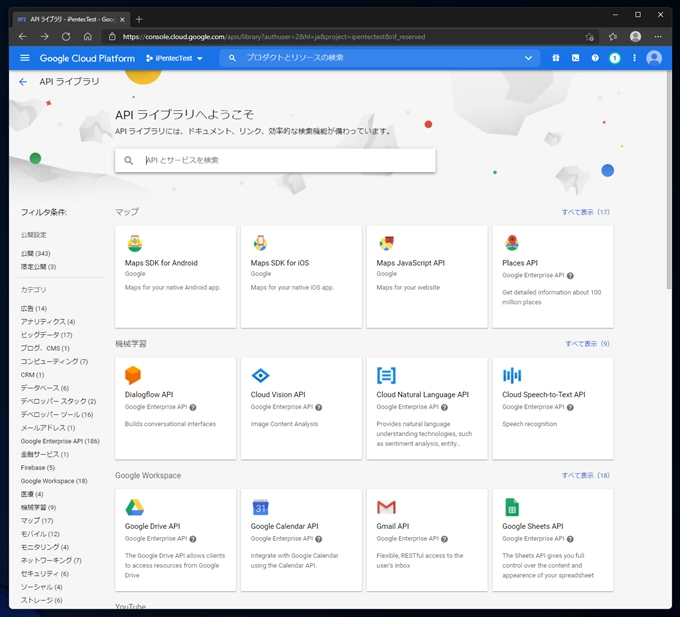Click the browser forward arrow

click(x=44, y=37)
